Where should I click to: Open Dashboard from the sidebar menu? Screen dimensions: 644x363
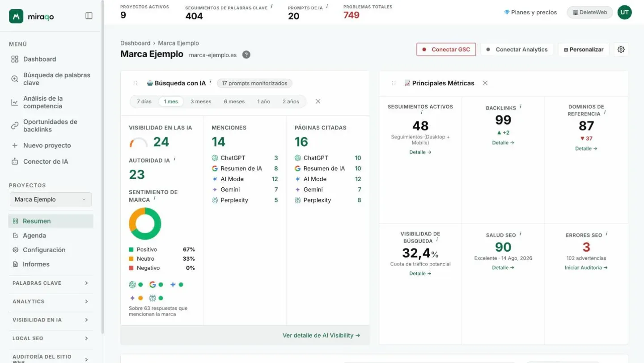(39, 59)
